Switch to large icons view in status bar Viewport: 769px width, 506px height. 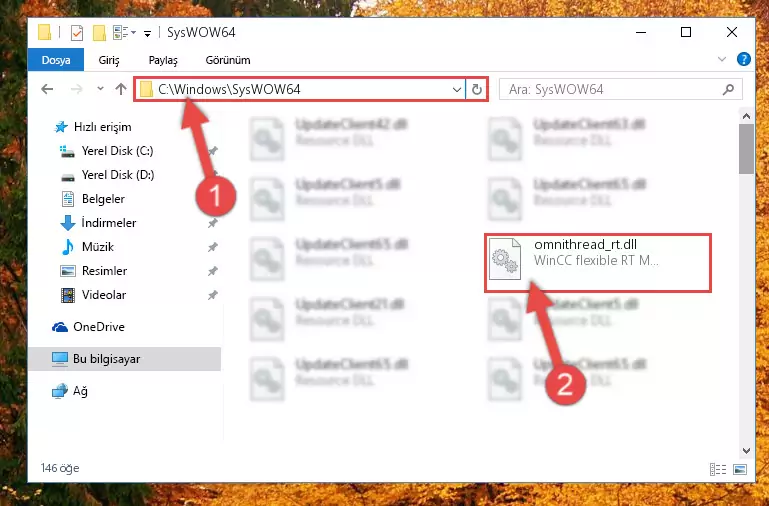pyautogui.click(x=740, y=469)
